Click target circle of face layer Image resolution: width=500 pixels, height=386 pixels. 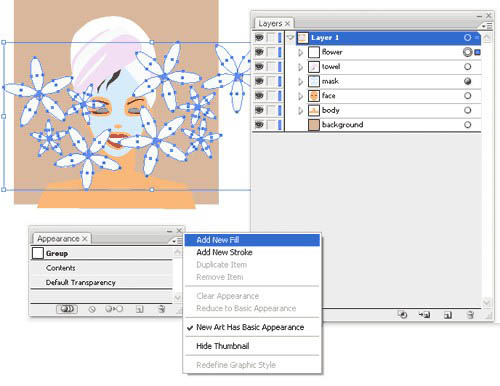[467, 96]
